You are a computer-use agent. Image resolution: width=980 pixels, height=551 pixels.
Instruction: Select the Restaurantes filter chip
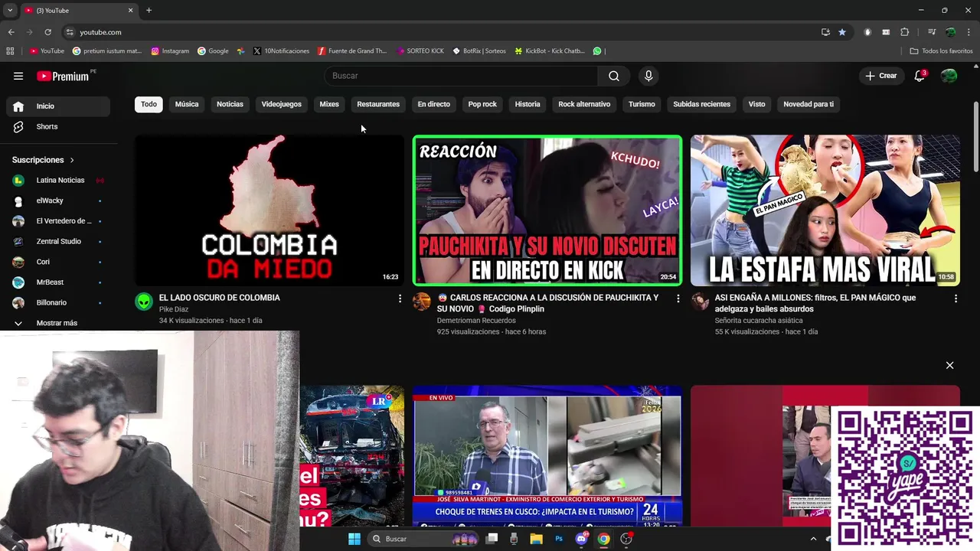tap(378, 104)
